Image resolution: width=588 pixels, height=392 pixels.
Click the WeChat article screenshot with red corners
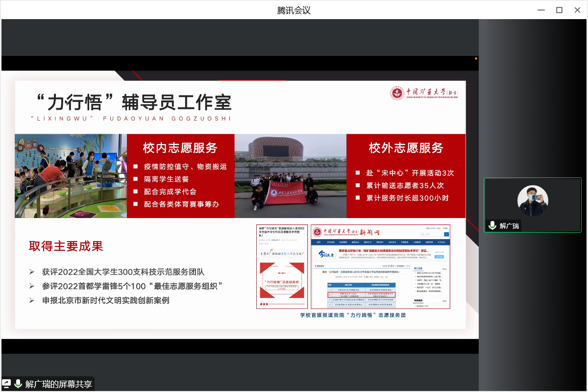282,267
